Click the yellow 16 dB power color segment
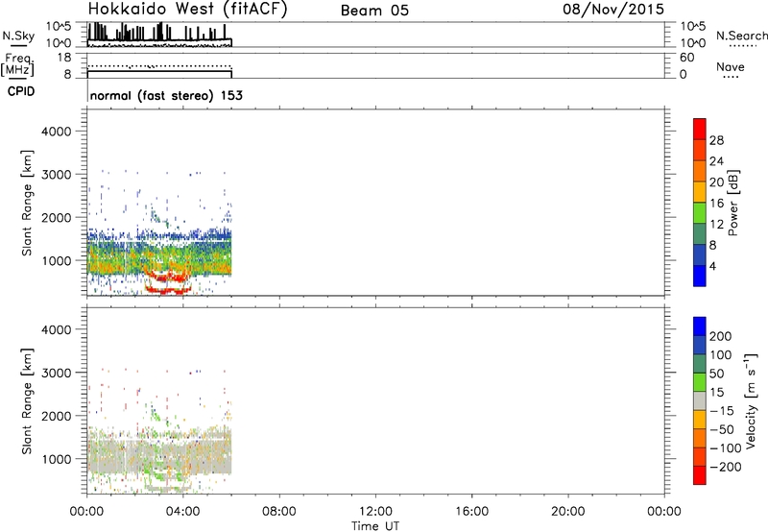The image size is (768, 532). [700, 191]
